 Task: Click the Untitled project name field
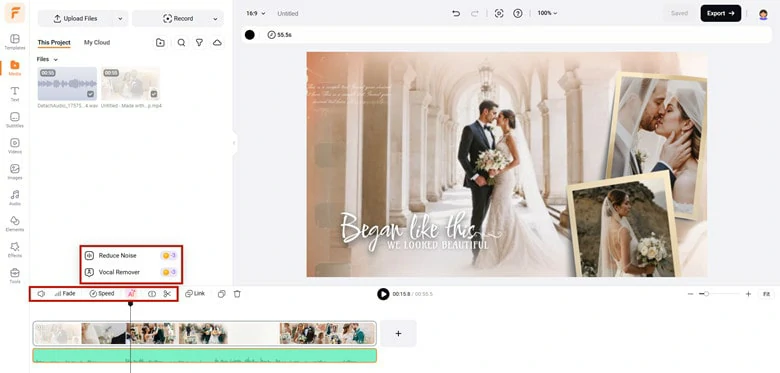(x=288, y=14)
